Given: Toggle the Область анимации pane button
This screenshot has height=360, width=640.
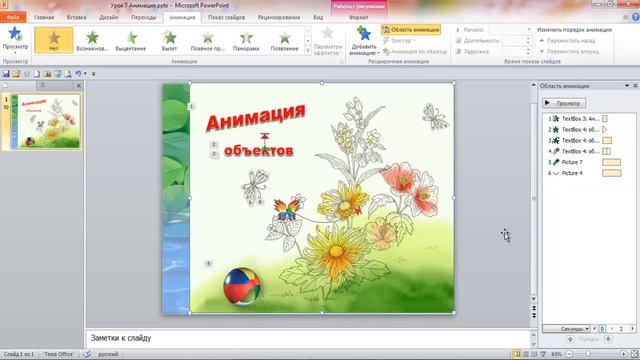Looking at the screenshot, I should tap(411, 29).
